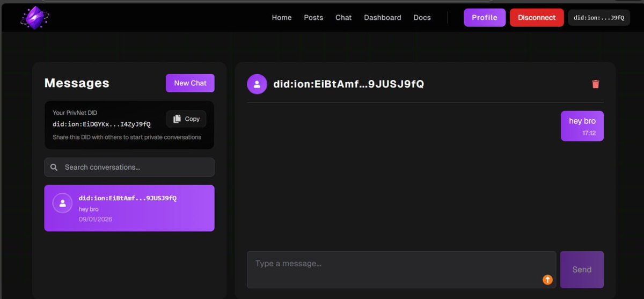
Task: Open the Home navigation item
Action: point(282,17)
